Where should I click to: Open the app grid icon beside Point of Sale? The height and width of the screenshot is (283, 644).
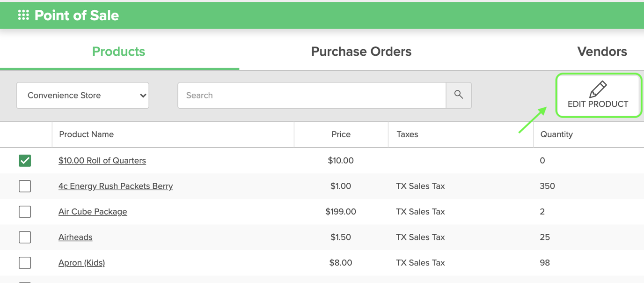pos(23,15)
